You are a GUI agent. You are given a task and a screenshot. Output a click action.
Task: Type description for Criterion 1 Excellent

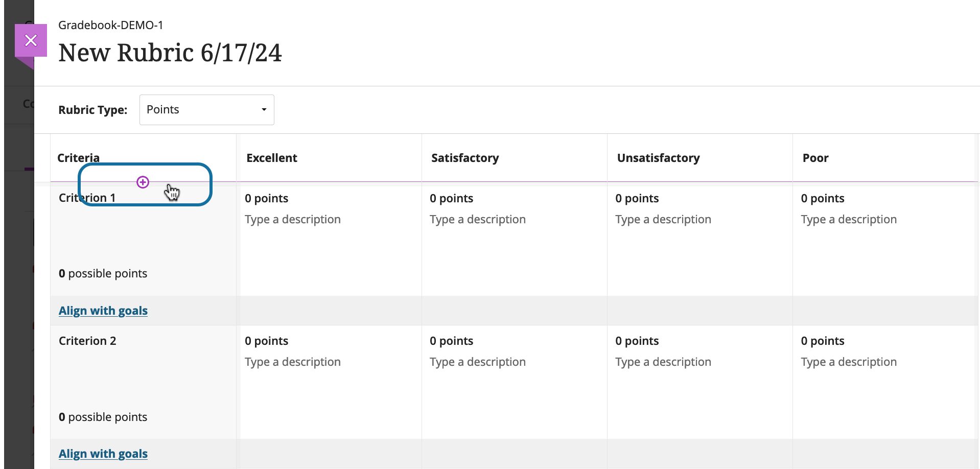(292, 219)
